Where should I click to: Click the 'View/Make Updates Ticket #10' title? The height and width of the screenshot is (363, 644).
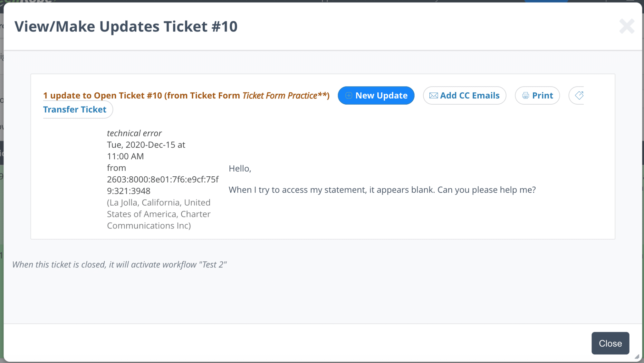tap(126, 26)
